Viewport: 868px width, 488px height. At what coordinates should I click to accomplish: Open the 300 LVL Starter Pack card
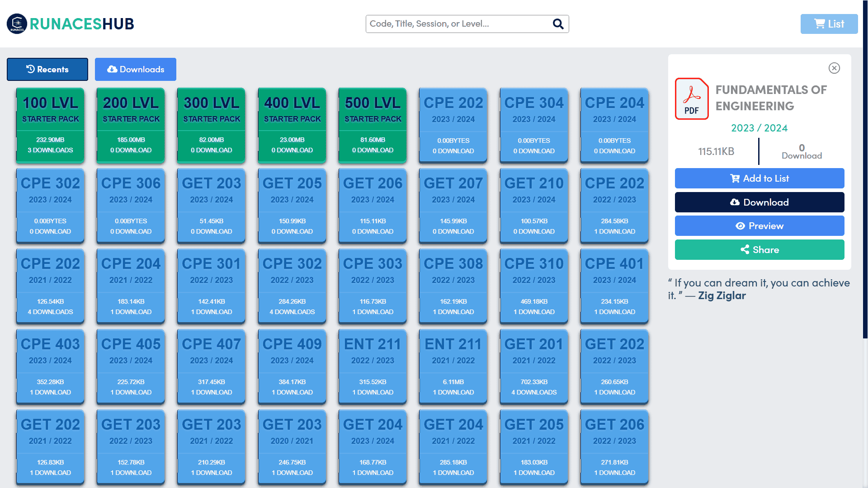212,125
